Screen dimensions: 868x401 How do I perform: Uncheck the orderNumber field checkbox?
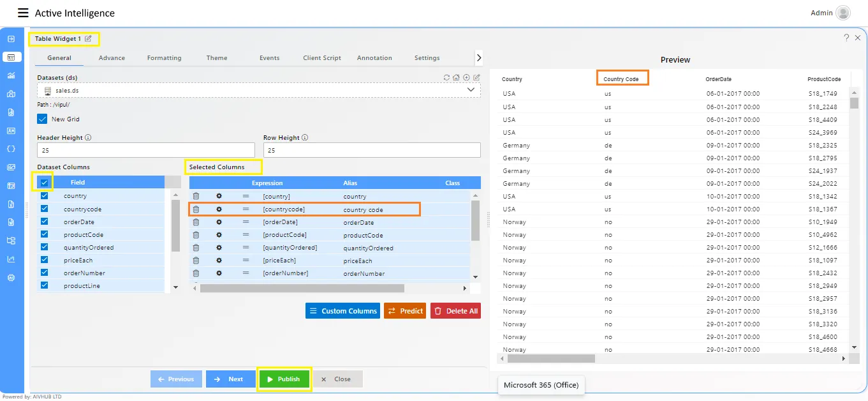pyautogui.click(x=44, y=273)
